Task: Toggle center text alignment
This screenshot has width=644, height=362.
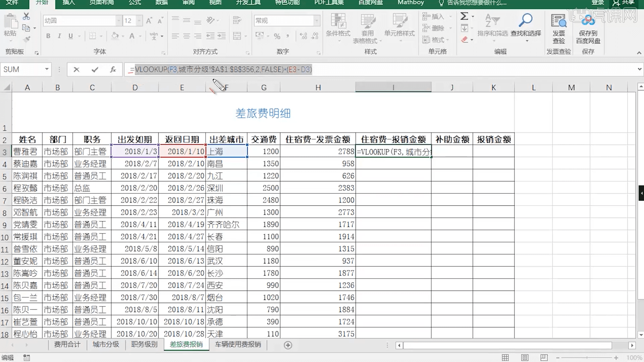Action: 186,36
